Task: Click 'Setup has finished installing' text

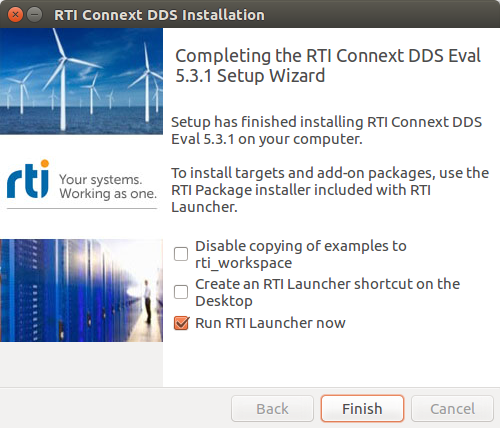Action: click(326, 130)
